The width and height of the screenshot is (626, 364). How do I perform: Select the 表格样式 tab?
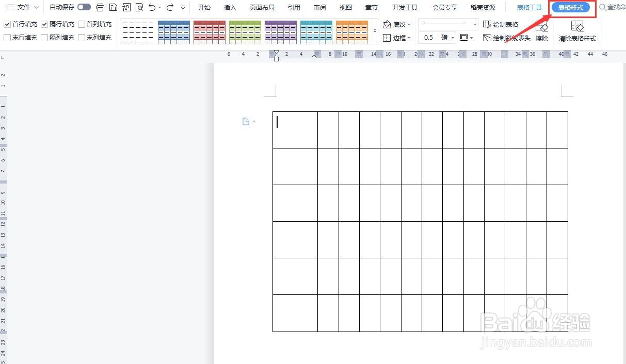tap(571, 7)
